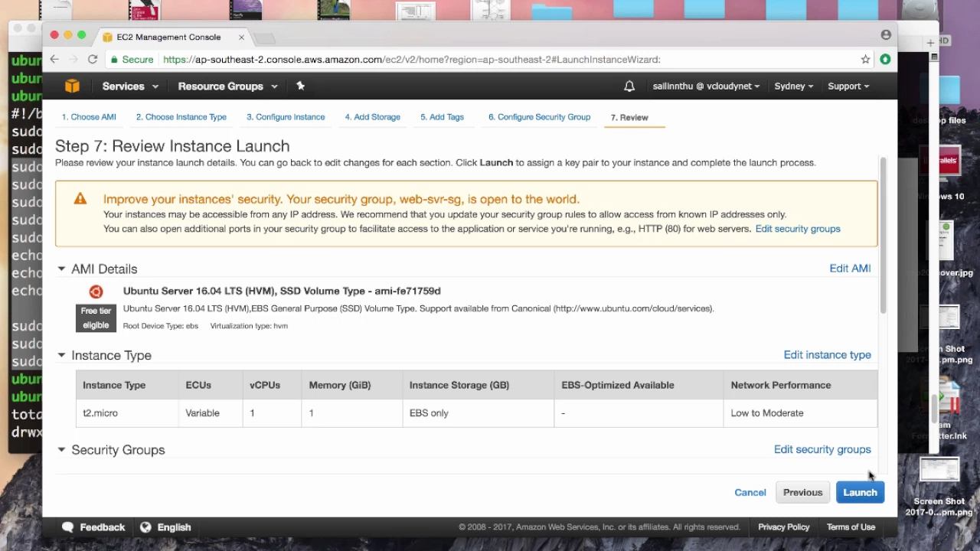Click the blue Launch button

point(860,493)
